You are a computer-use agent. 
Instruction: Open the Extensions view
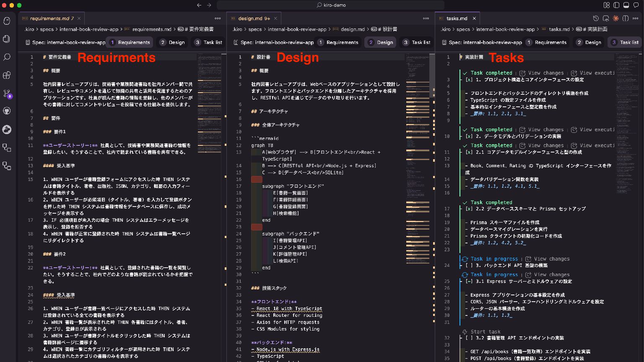7,75
